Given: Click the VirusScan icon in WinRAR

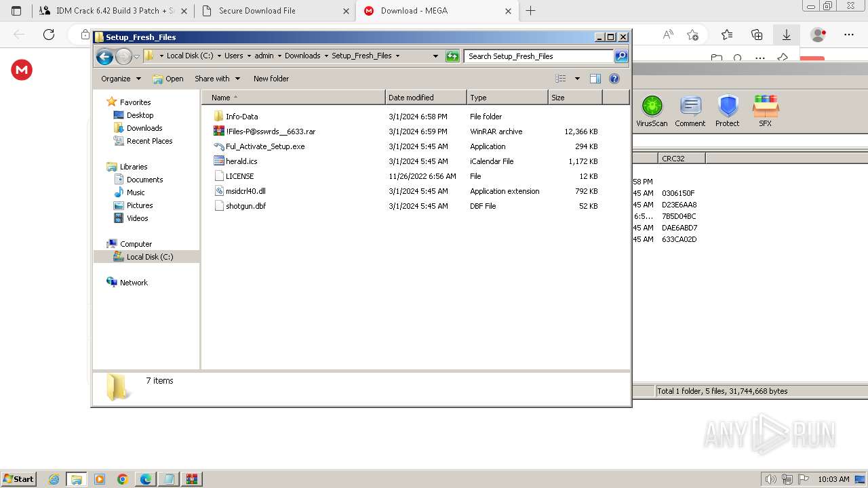Looking at the screenshot, I should (652, 111).
